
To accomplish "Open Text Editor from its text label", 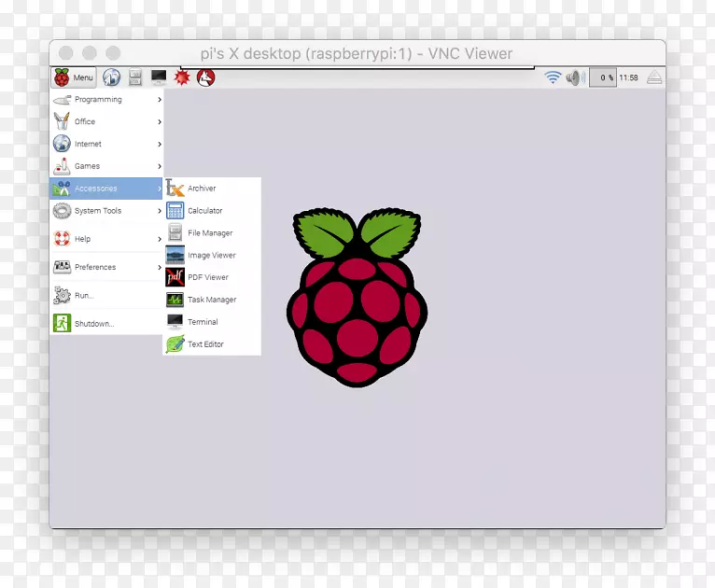I will point(205,344).
